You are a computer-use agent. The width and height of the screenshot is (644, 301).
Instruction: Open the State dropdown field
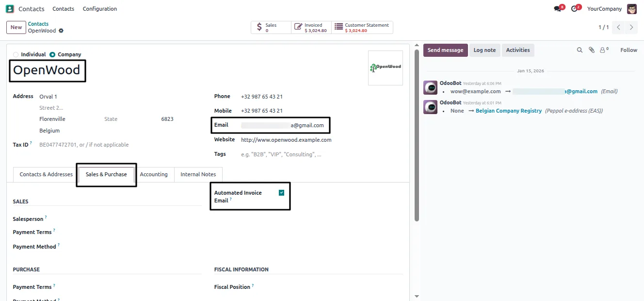pyautogui.click(x=130, y=119)
